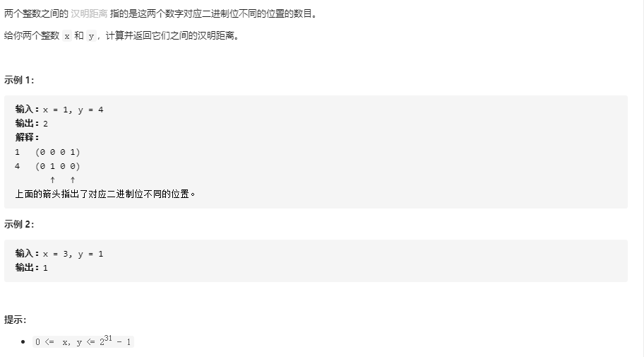Click the 提示 heading
The image size is (644, 357).
16,320
